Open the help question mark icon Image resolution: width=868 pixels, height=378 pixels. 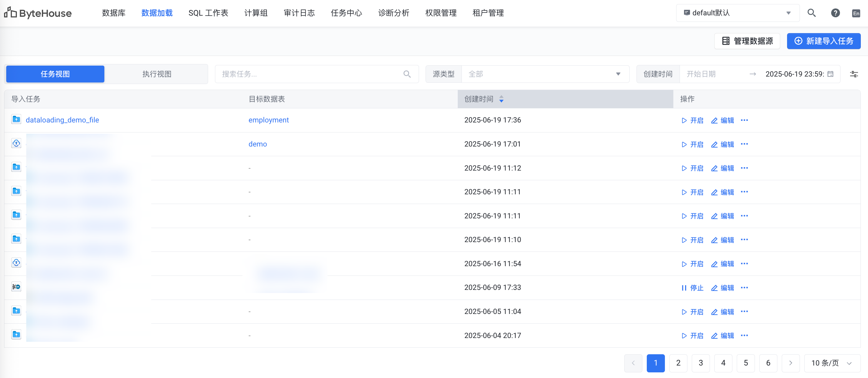point(835,13)
